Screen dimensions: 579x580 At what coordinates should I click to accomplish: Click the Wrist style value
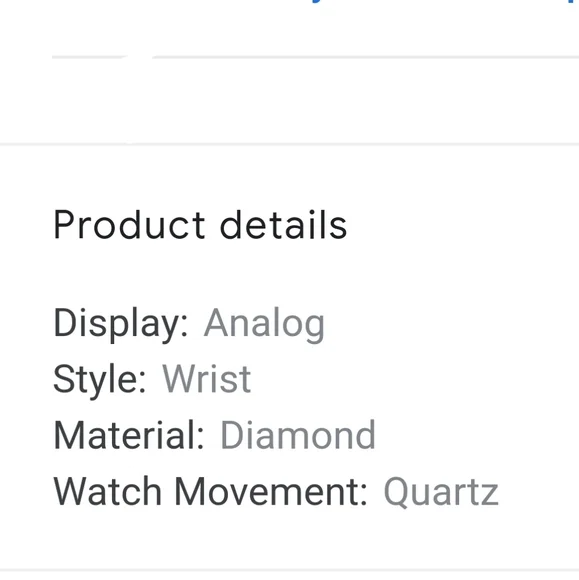[x=206, y=378]
